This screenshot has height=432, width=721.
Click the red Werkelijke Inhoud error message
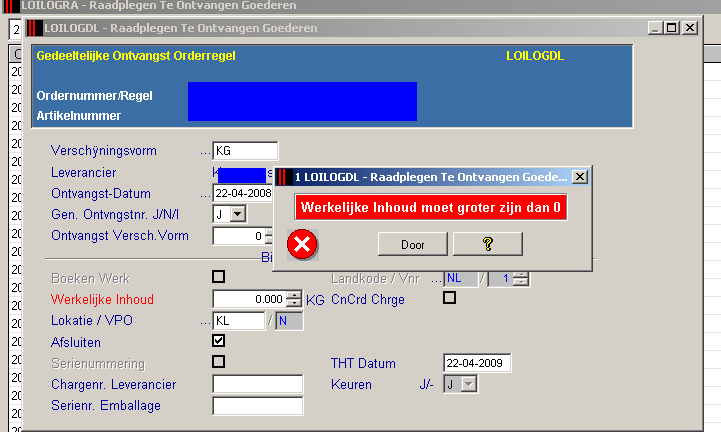pyautogui.click(x=430, y=207)
